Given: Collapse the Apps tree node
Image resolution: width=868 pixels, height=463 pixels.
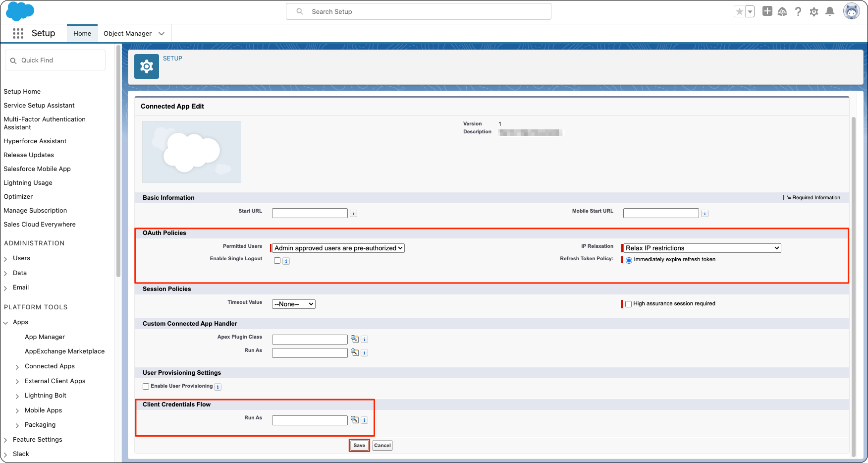Looking at the screenshot, I should tap(5, 323).
